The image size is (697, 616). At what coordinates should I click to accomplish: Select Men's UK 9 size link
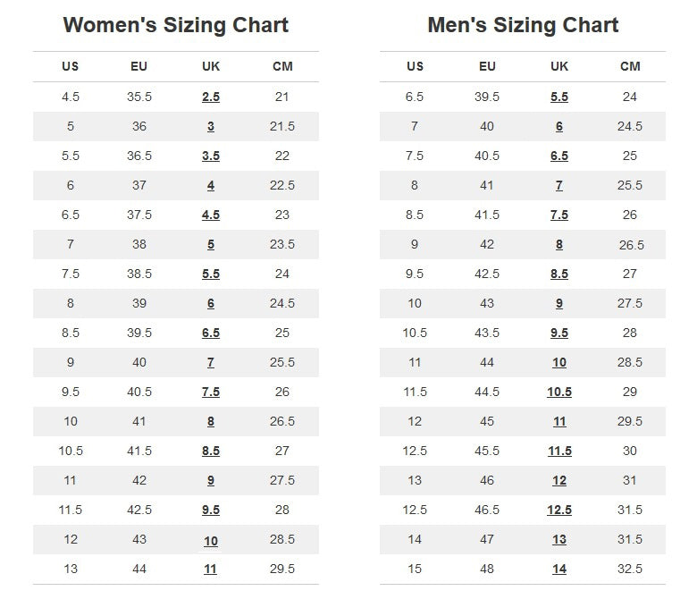tap(559, 304)
